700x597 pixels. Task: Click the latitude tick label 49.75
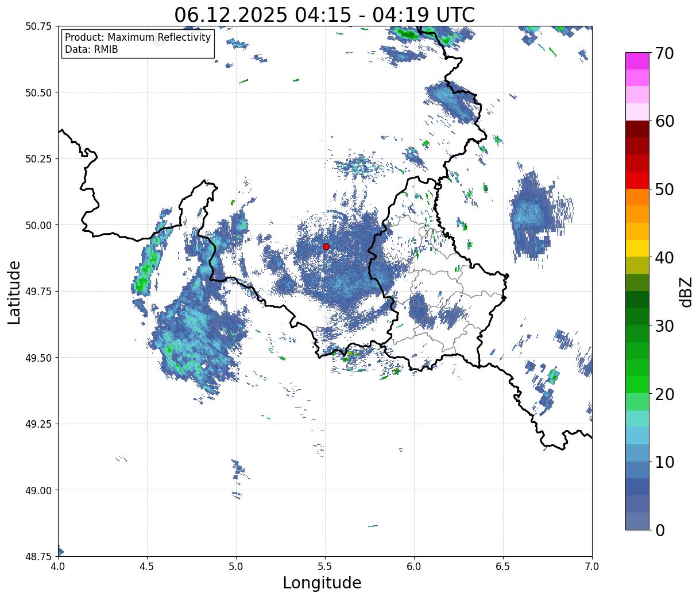[x=38, y=292]
